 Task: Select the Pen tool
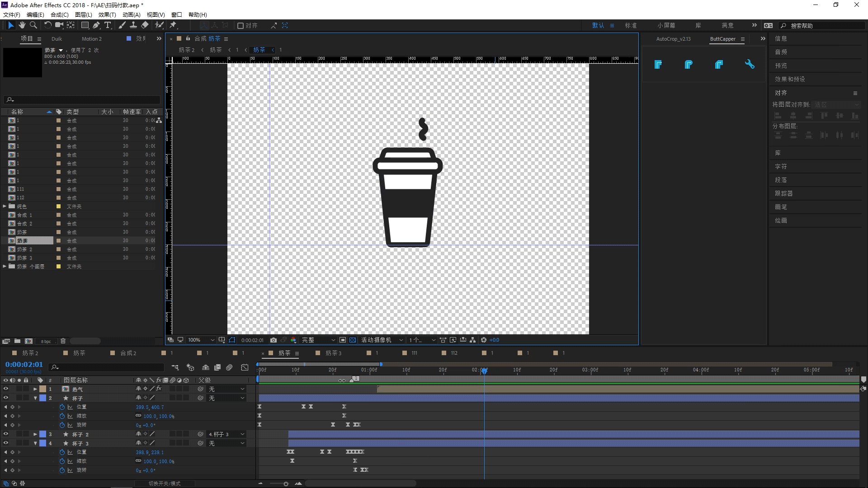click(96, 25)
